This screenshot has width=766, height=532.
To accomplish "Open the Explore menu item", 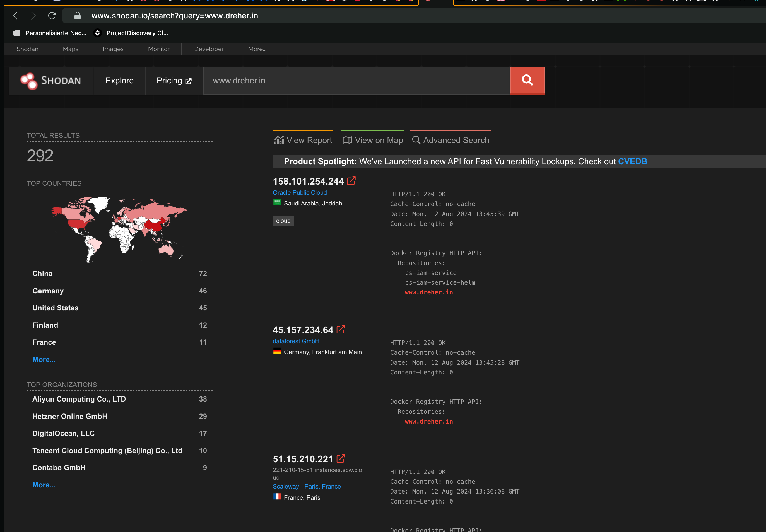I will [x=119, y=80].
